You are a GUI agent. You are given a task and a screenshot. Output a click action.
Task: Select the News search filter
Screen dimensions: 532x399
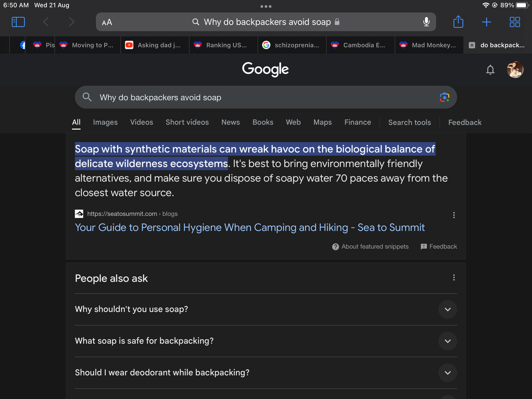pyautogui.click(x=230, y=122)
